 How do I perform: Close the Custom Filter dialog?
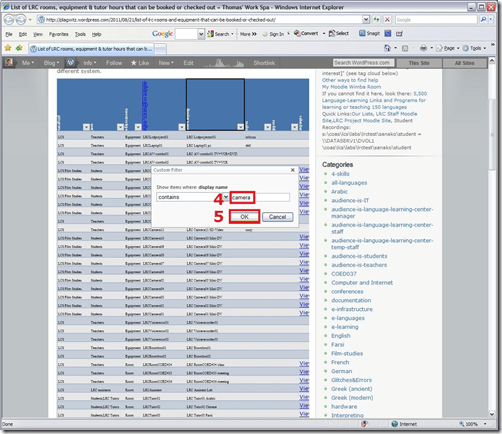(292, 170)
